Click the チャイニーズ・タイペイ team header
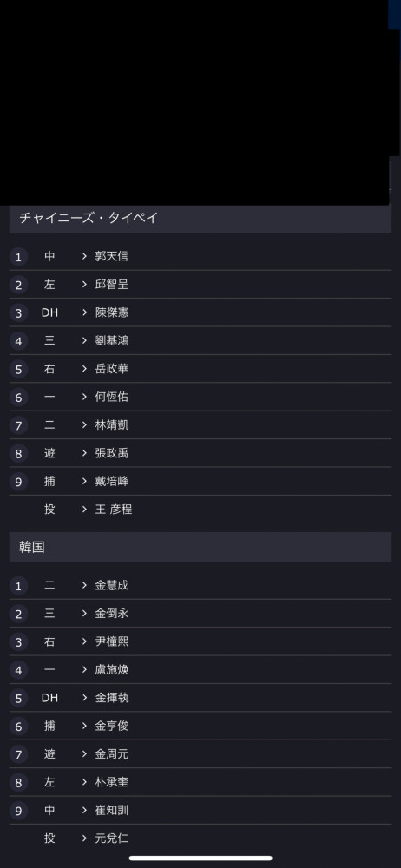 point(200,218)
